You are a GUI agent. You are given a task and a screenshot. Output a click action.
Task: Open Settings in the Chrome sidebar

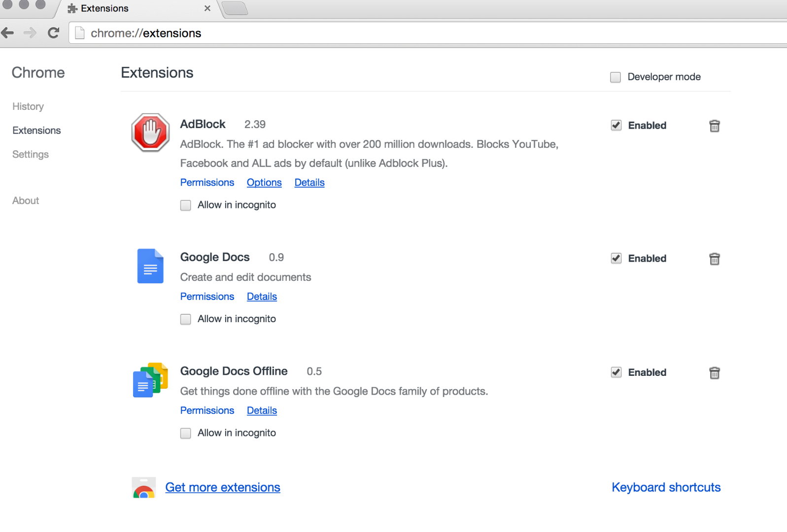tap(31, 154)
